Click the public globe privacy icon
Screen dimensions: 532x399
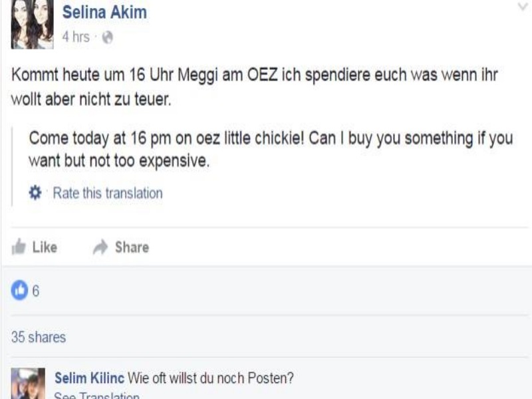[x=108, y=37]
